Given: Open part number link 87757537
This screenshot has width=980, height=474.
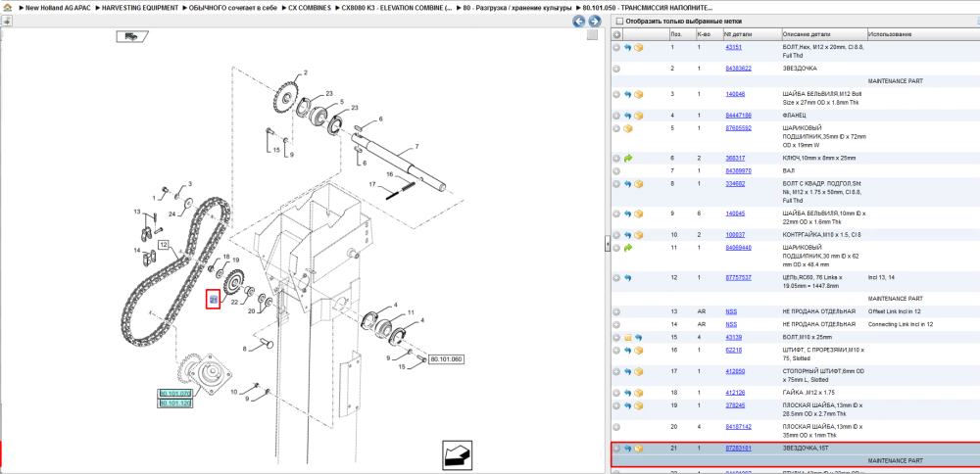Looking at the screenshot, I should click(738, 277).
